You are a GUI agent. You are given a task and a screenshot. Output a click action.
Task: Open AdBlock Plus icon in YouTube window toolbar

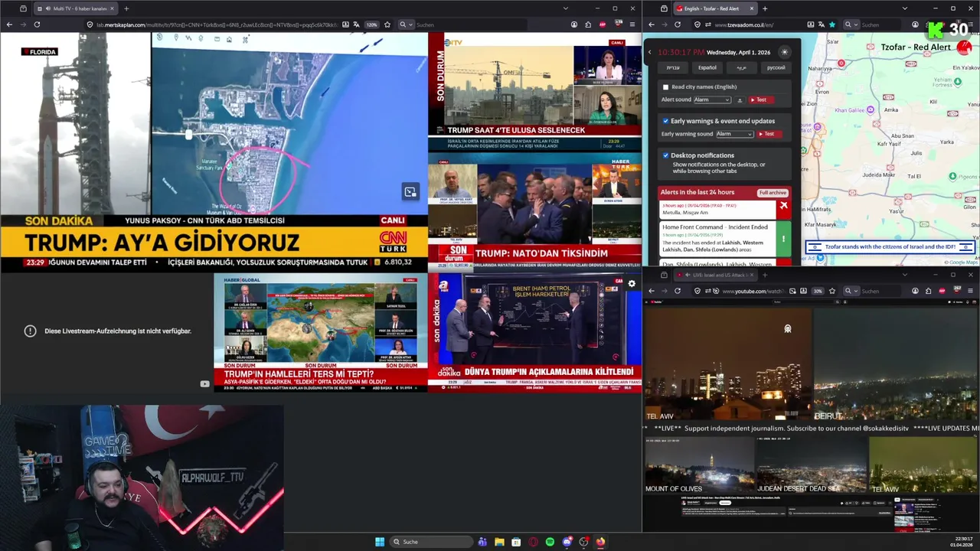click(x=942, y=291)
